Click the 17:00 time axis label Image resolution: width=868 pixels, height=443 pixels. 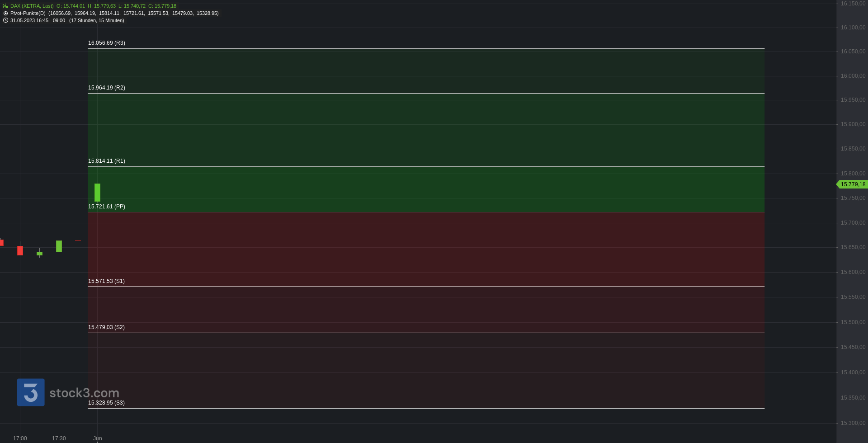[x=20, y=438]
